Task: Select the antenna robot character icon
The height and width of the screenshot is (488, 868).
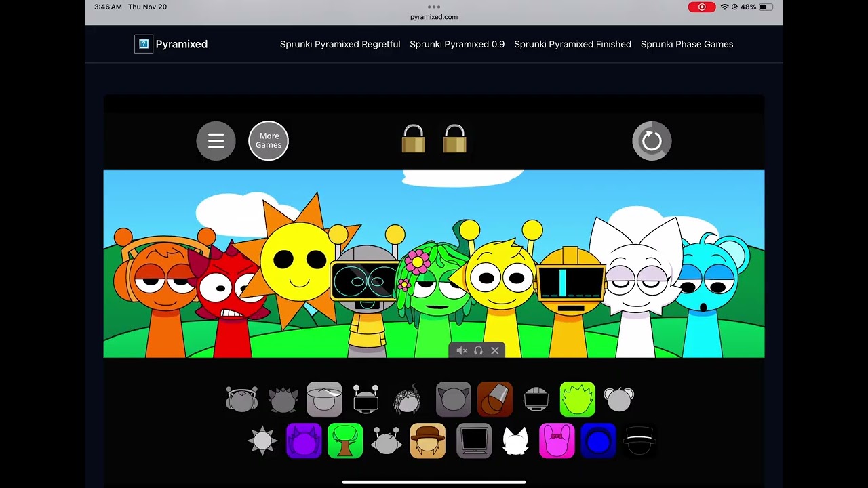Action: 366,399
